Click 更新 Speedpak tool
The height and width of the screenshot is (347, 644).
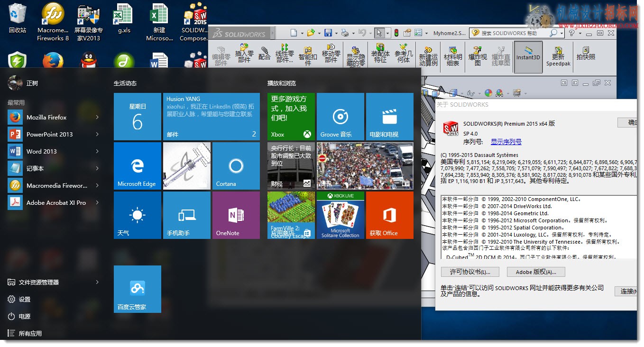click(558, 57)
